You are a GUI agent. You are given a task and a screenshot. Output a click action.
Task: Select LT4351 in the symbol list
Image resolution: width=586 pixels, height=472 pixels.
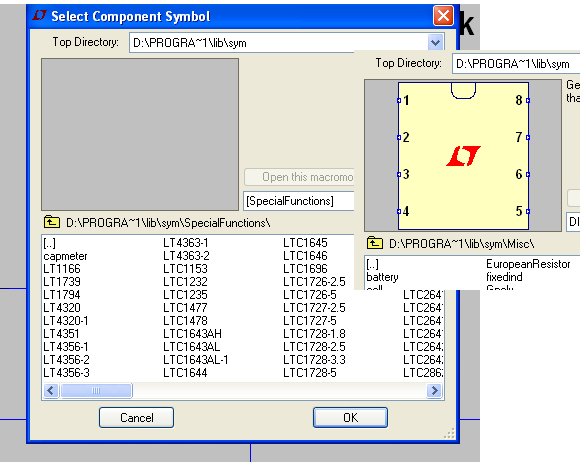(61, 334)
